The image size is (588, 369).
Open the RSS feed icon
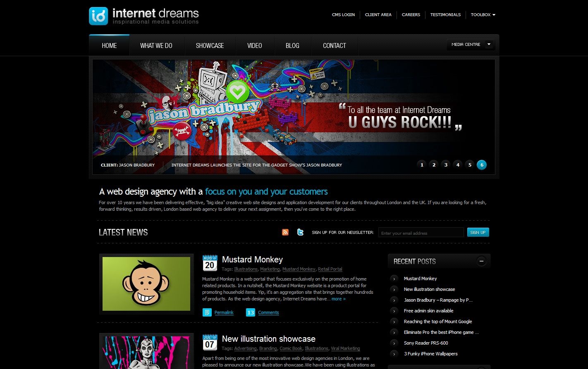285,232
